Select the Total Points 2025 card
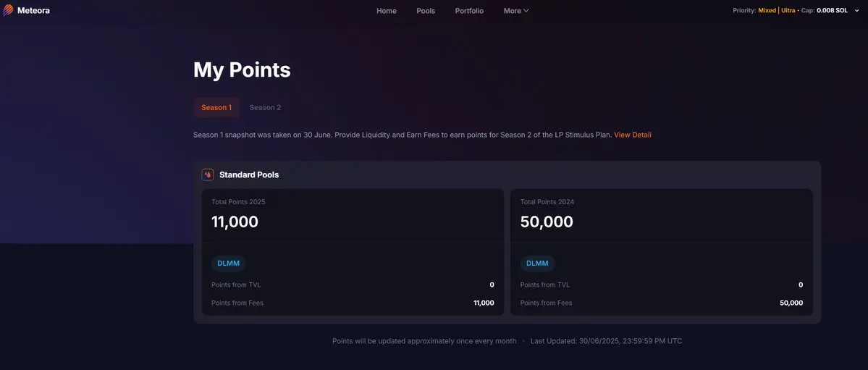 [x=353, y=252]
